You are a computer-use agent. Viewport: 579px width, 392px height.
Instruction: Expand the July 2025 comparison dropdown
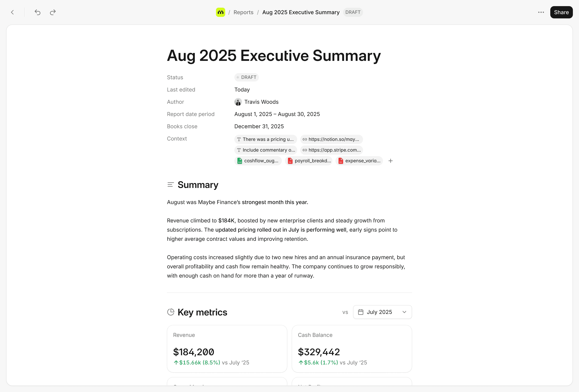pos(382,312)
